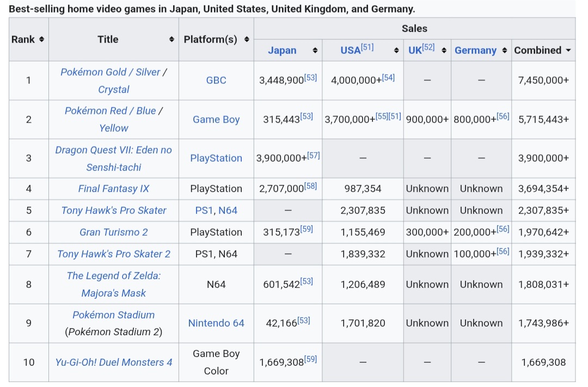The height and width of the screenshot is (387, 588).
Task: Open citation [56] beside 100,000+
Action: point(503,251)
